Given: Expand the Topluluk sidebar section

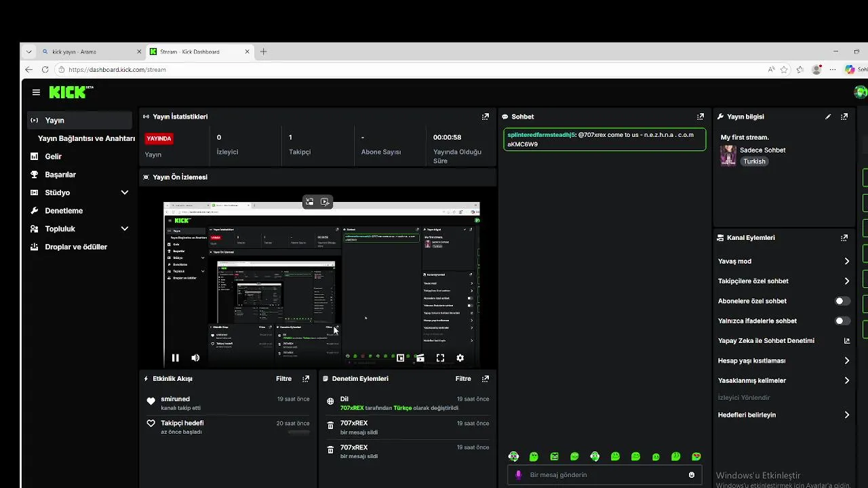Looking at the screenshot, I should tap(124, 229).
